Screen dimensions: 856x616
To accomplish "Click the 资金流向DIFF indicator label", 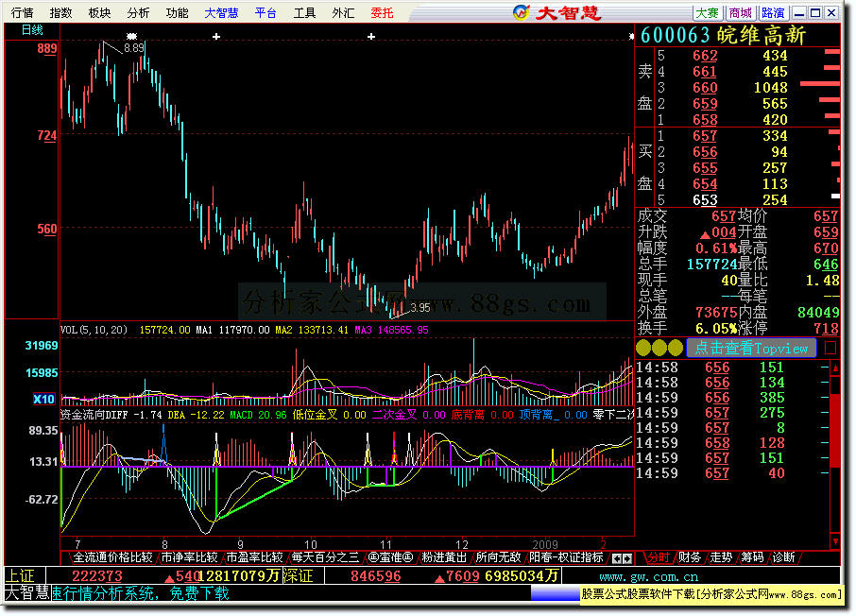I will pyautogui.click(x=94, y=415).
